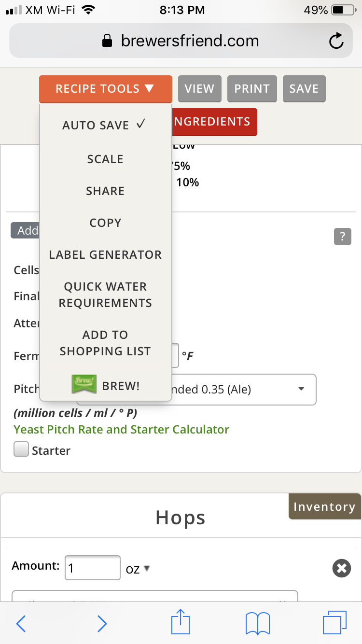
Task: Click the question mark help icon
Action: point(342,237)
